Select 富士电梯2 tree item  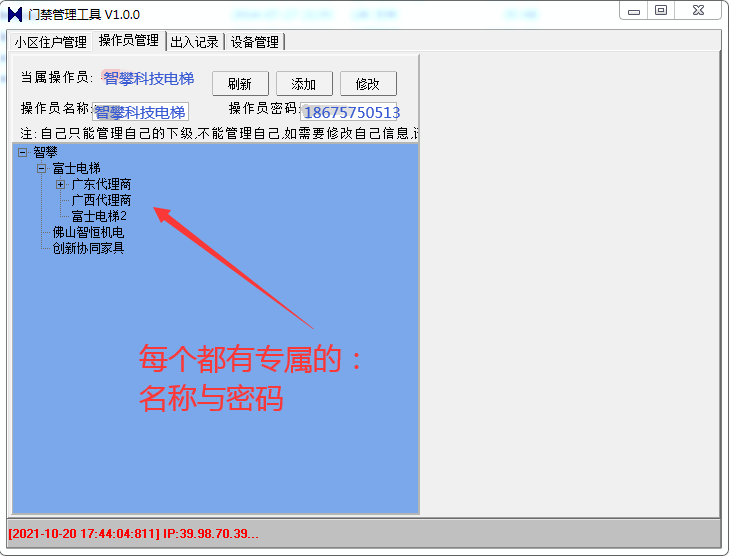click(x=99, y=216)
